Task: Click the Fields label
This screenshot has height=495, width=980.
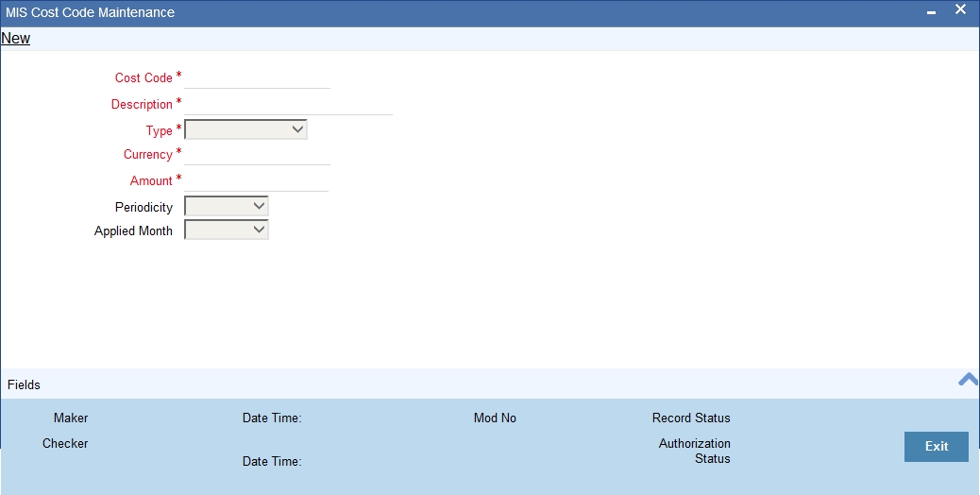Action: (x=24, y=385)
